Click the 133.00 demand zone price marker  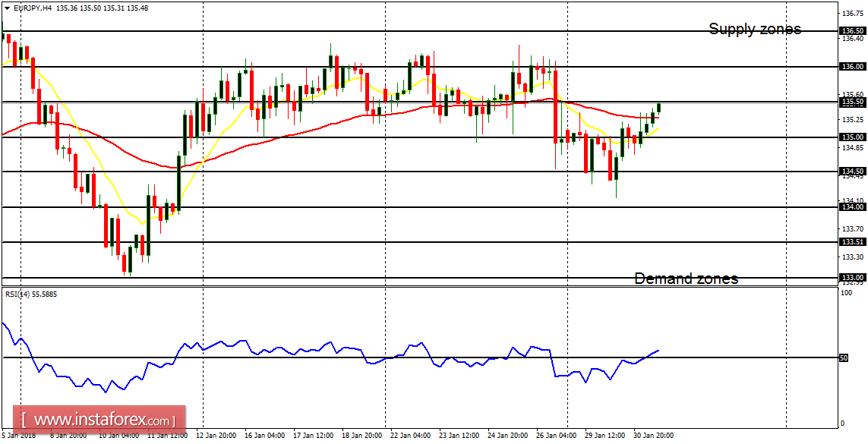(851, 276)
